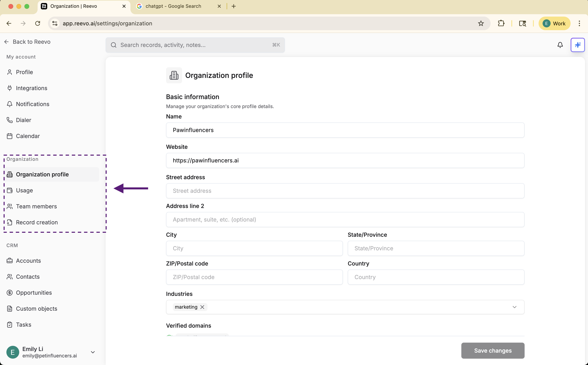This screenshot has width=588, height=365.
Task: Click the Save changes button
Action: (493, 350)
